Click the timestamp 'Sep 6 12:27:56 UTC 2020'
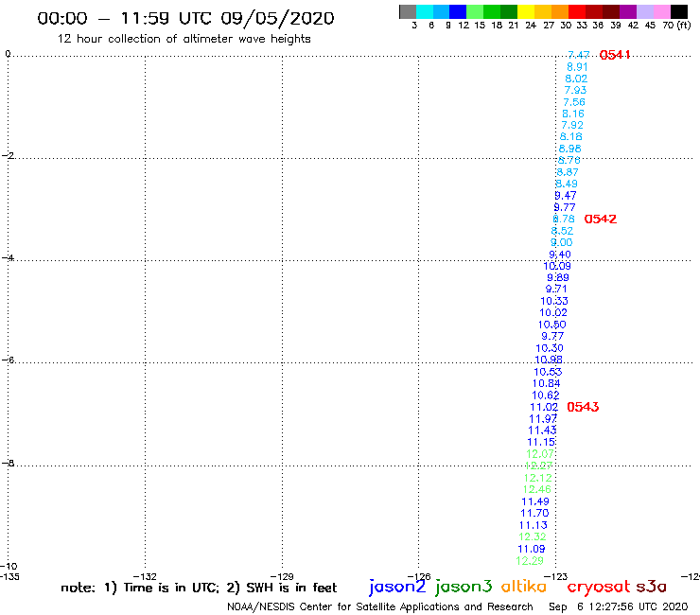 pyautogui.click(x=619, y=606)
